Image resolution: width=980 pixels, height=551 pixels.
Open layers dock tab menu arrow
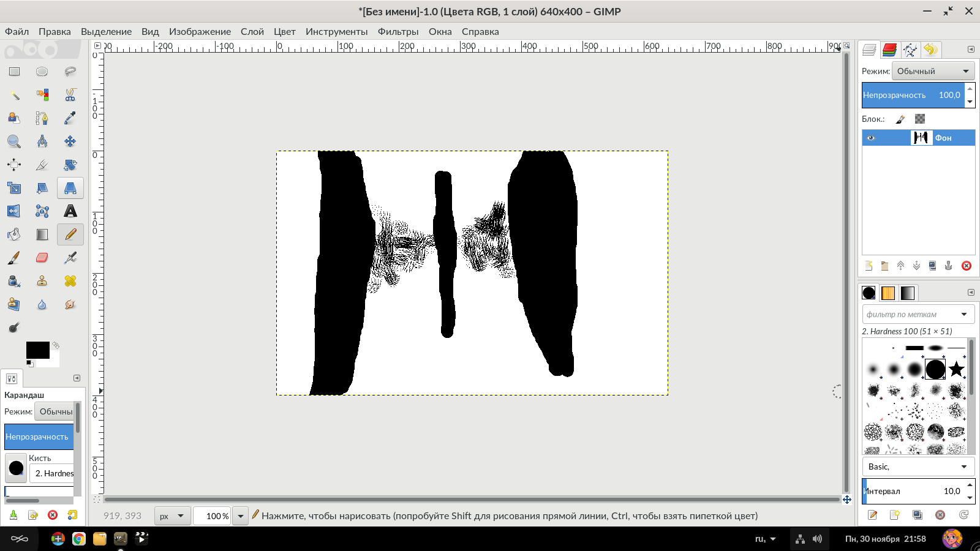click(971, 49)
